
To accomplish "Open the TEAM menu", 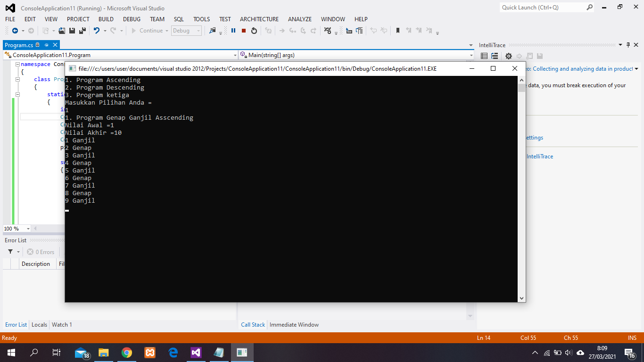I will pyautogui.click(x=157, y=19).
